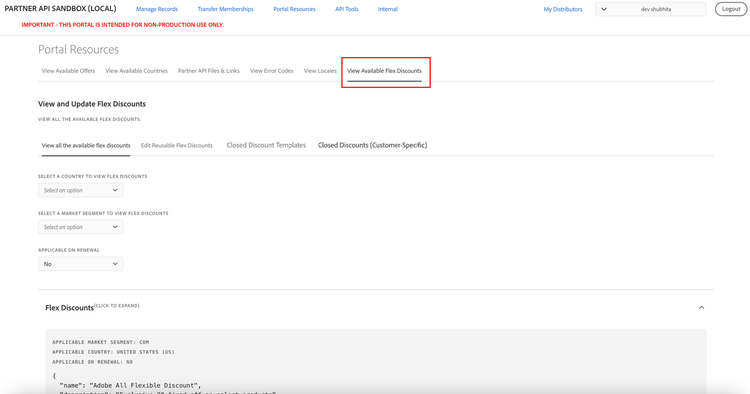Viewport: 750px width, 394px height.
Task: Click the Portal Resources page heading
Action: 78,49
